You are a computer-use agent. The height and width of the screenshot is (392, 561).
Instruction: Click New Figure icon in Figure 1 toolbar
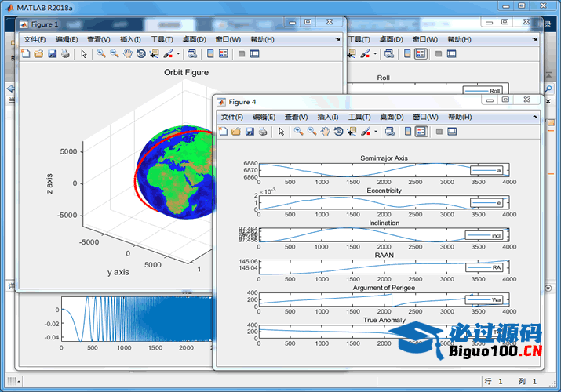coord(26,54)
